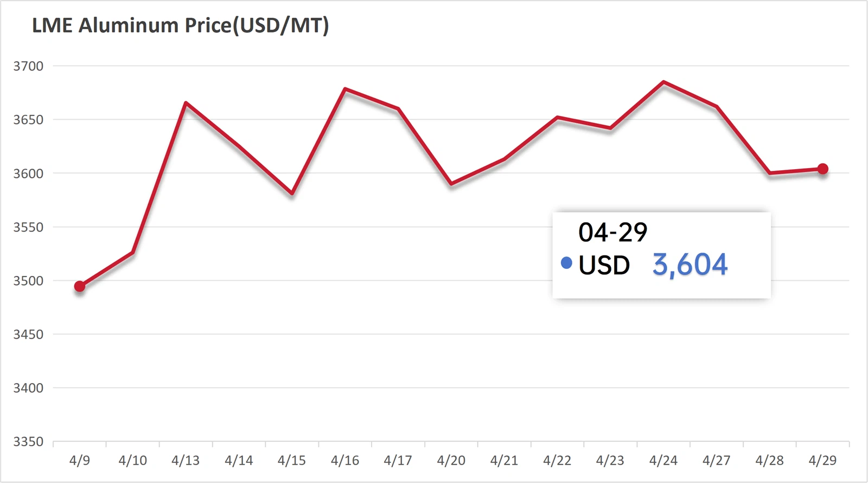868x483 pixels.
Task: Click the line peak at 4/24
Action: pyautogui.click(x=663, y=82)
